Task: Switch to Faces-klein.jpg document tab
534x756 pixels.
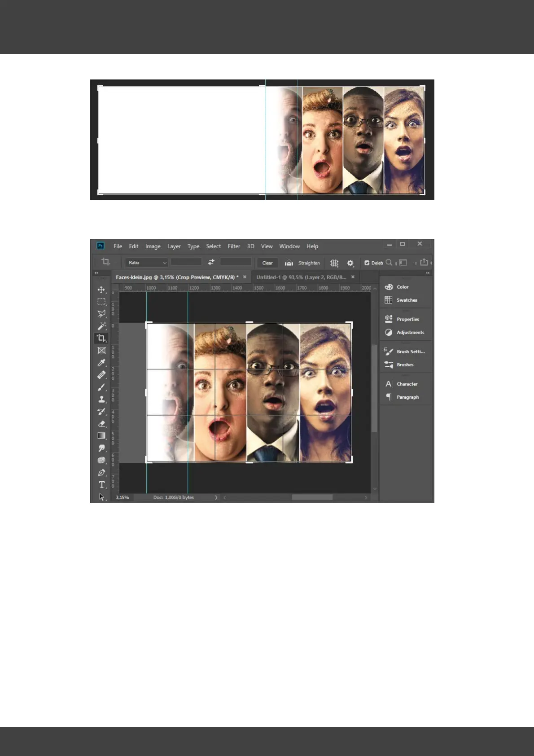Action: click(177, 277)
